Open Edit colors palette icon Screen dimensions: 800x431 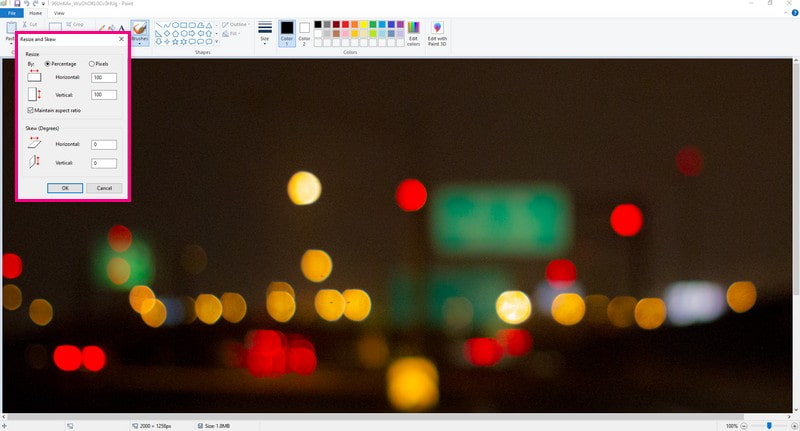[x=413, y=32]
